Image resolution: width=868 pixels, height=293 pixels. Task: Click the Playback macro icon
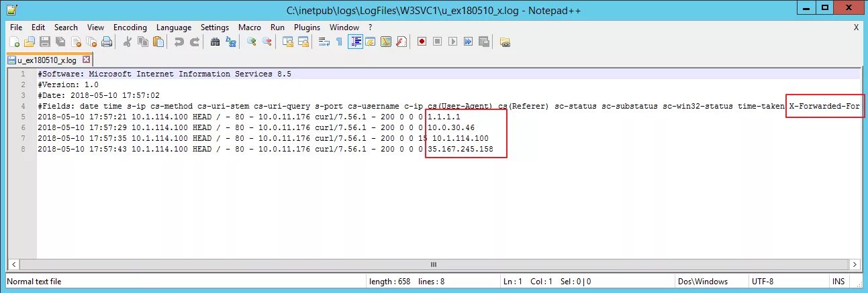(453, 42)
